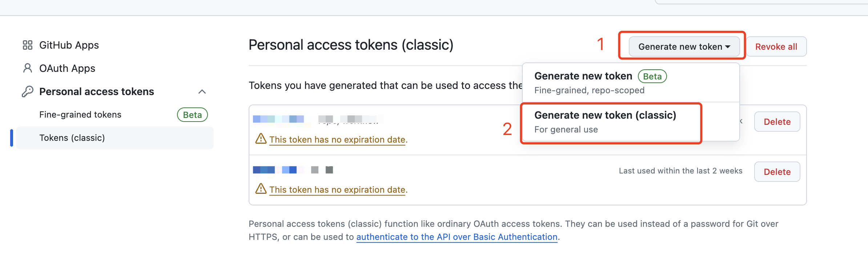Click warning triangle icon on first token

point(261,139)
